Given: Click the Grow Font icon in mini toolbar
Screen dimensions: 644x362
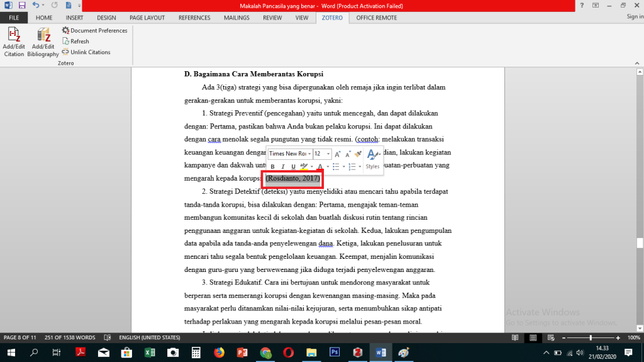Looking at the screenshot, I should click(x=338, y=154).
